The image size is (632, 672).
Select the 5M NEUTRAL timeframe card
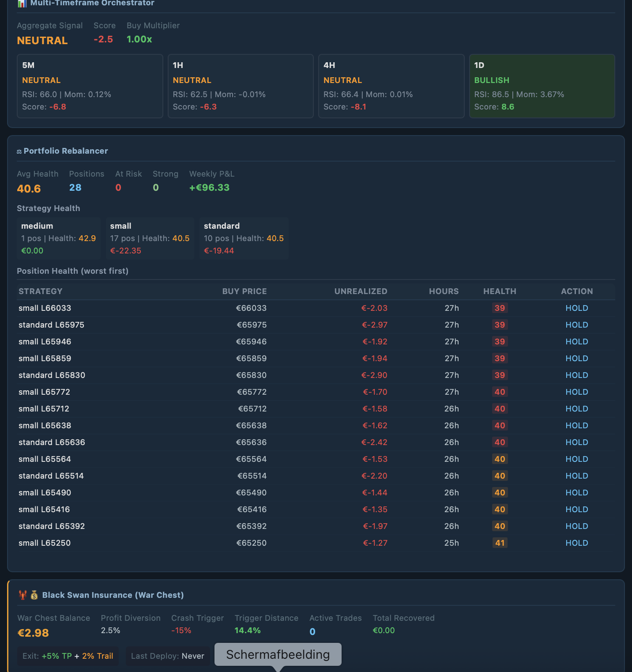click(x=90, y=86)
